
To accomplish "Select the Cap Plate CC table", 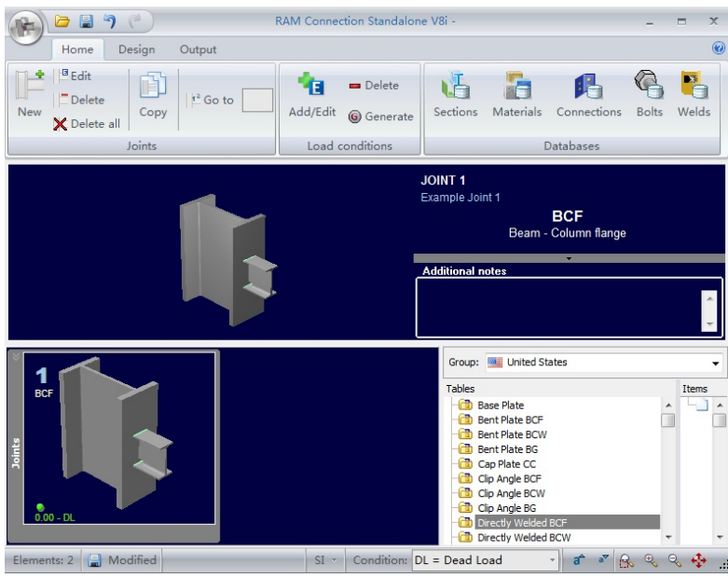I will [497, 463].
